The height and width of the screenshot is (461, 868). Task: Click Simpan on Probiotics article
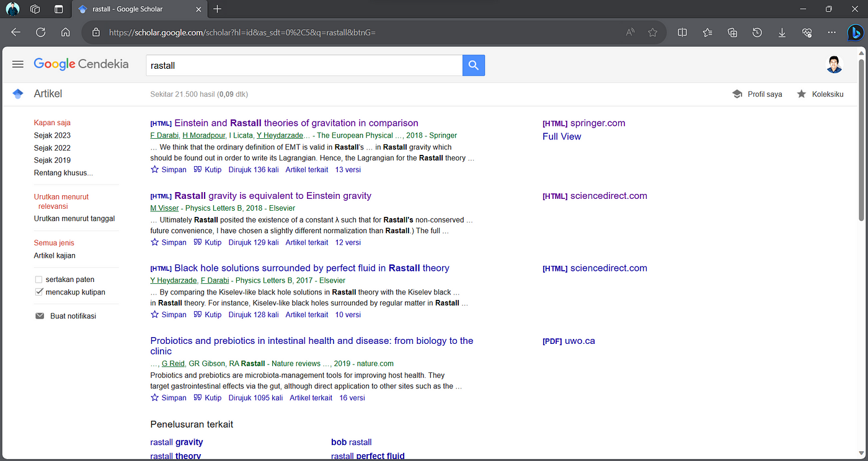click(x=169, y=398)
